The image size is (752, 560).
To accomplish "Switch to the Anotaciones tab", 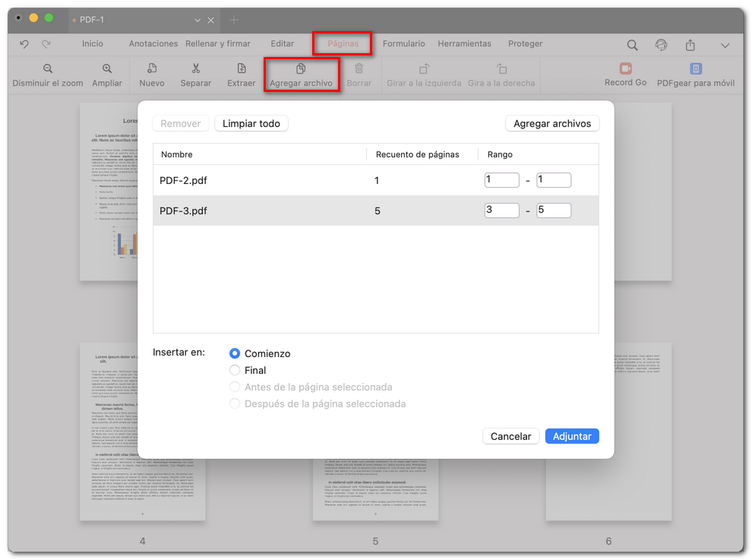I will 153,44.
